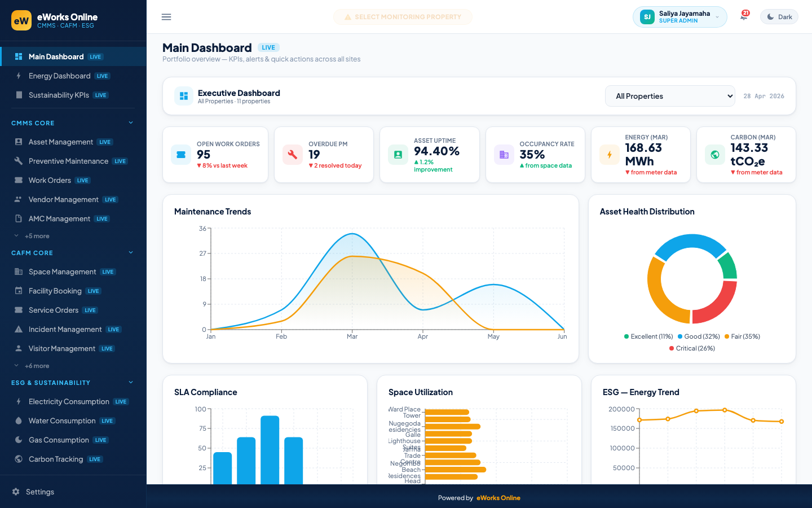Click the Energy Dashboard bolt icon
812x508 pixels.
click(19, 76)
